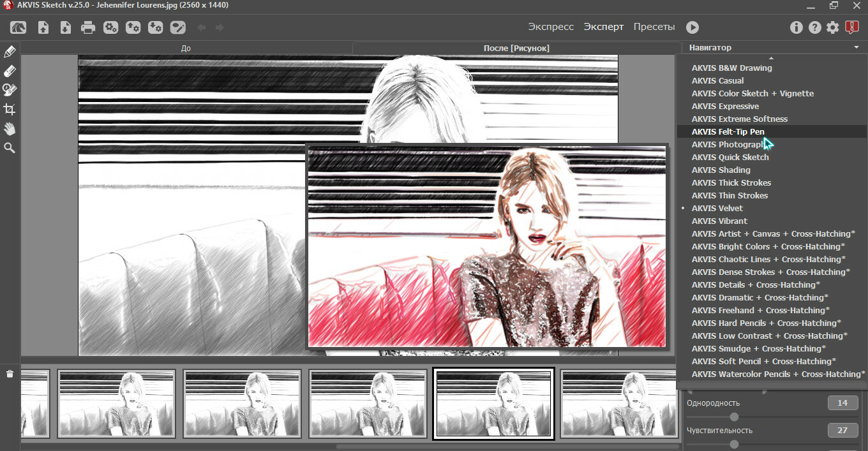Print the image with the printer icon
The width and height of the screenshot is (868, 451).
[x=87, y=27]
